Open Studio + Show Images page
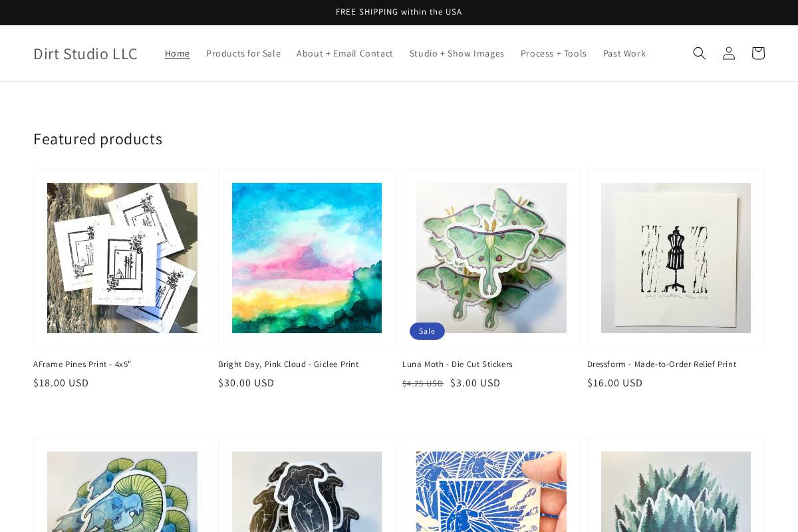Screen dimensions: 798x532 click(x=457, y=53)
